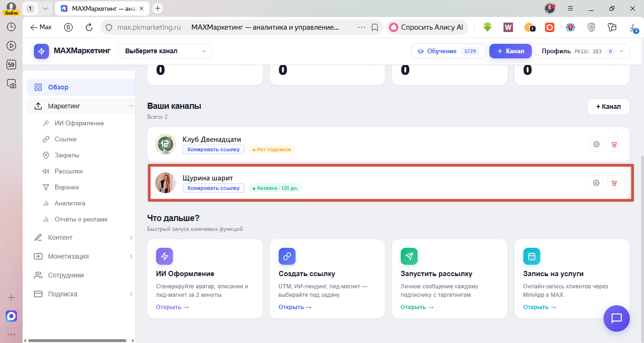The width and height of the screenshot is (644, 343).
Task: Click the Создать ссылку chain icon
Action: coord(287,256)
